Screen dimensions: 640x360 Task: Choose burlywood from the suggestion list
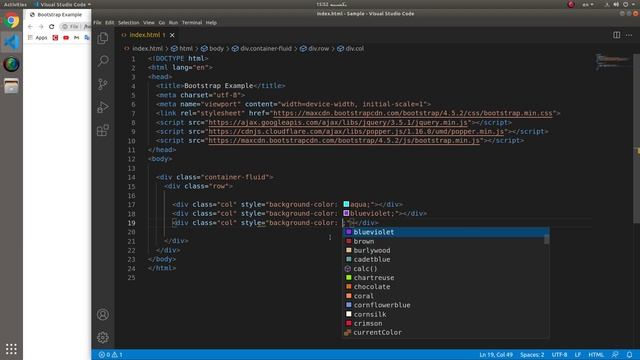tap(445, 250)
